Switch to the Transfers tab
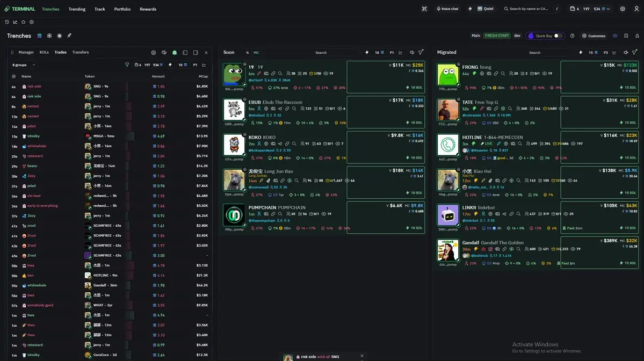Screen dimensions: 644x361 point(81,52)
